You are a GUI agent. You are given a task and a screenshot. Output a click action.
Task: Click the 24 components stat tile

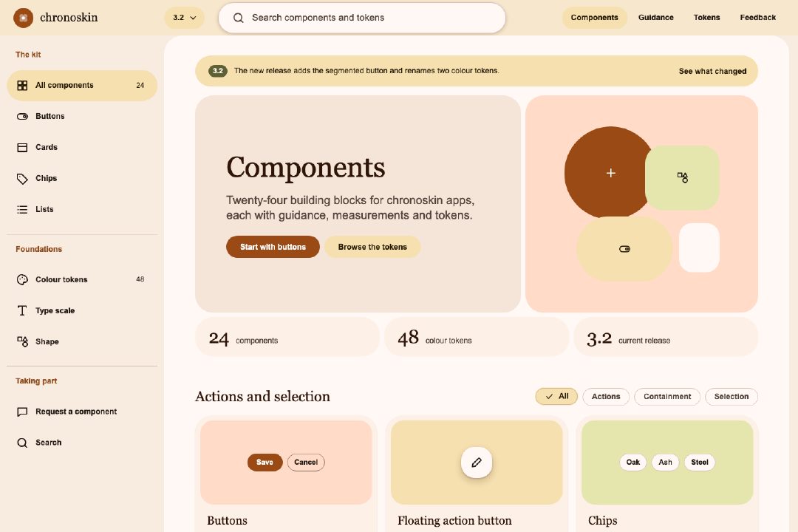(287, 337)
